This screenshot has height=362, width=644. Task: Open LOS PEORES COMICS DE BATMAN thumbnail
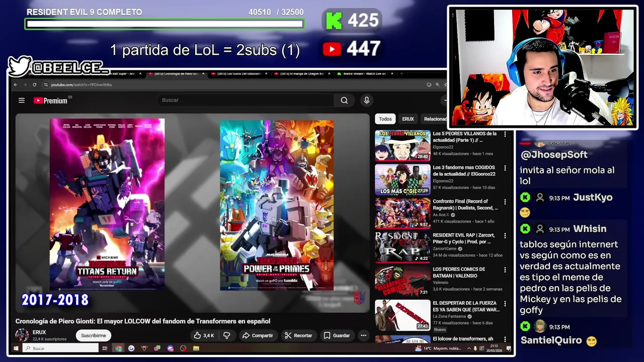(403, 281)
